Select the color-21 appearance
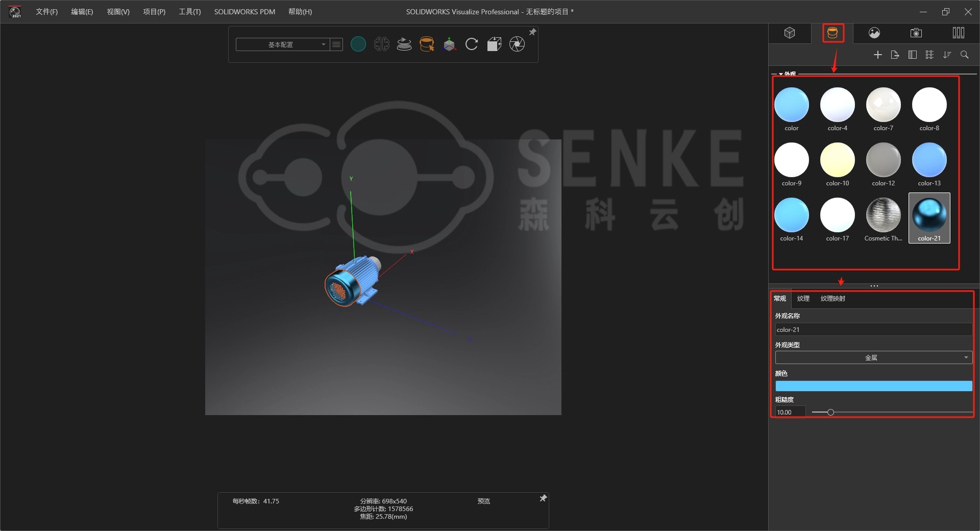This screenshot has width=980, height=531. (929, 218)
